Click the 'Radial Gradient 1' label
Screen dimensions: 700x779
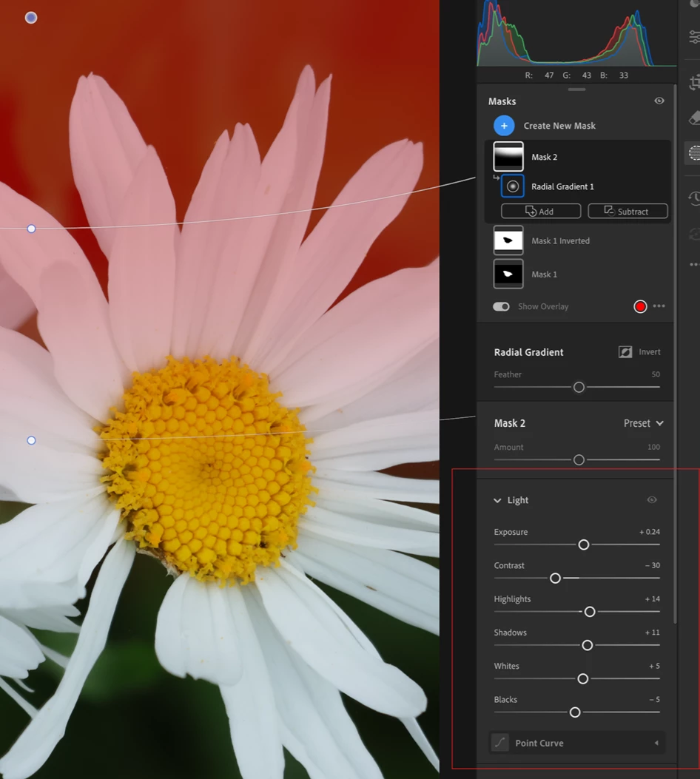[562, 187]
